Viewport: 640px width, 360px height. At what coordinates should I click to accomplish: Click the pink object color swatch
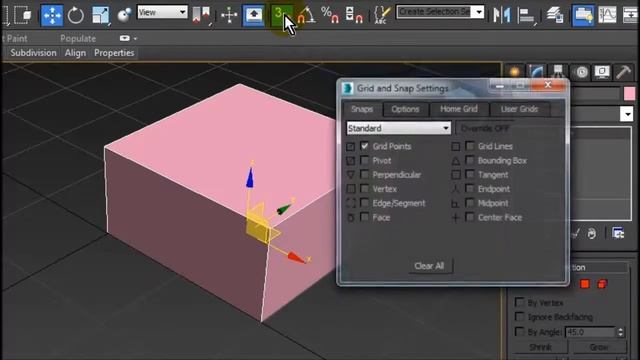point(630,93)
